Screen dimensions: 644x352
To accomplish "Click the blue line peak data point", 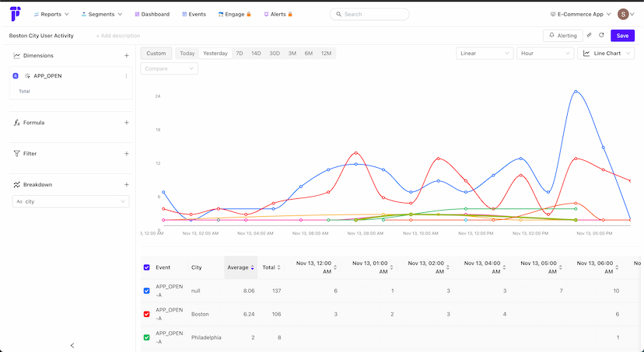I will (x=576, y=92).
